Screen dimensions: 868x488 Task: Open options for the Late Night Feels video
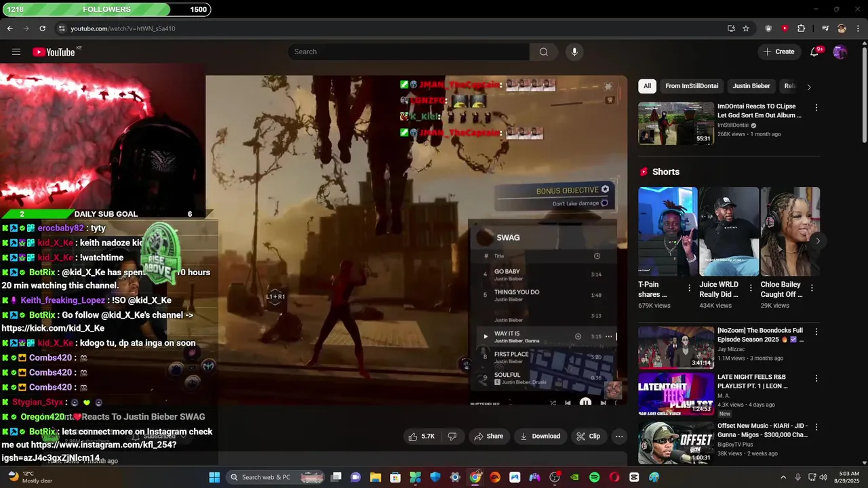tap(816, 378)
